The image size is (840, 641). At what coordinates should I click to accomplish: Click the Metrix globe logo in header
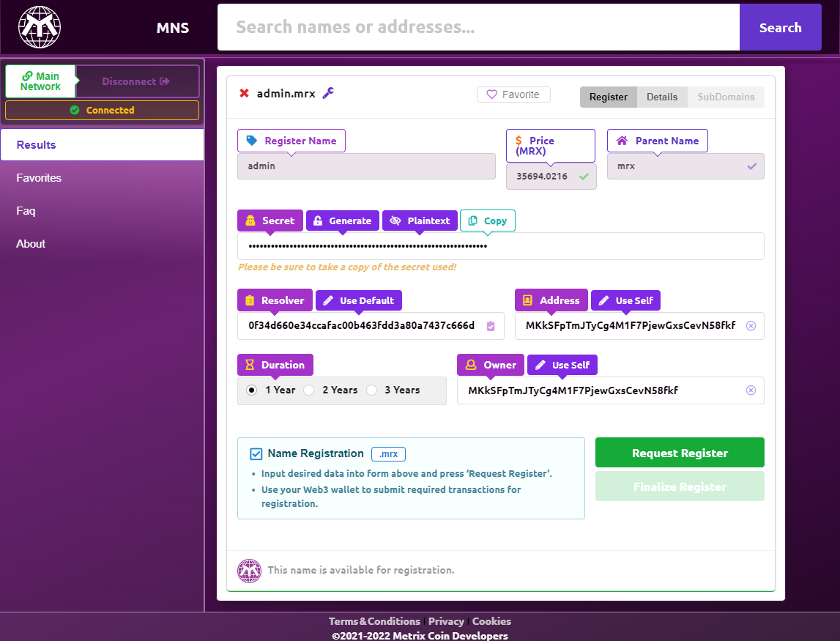pyautogui.click(x=40, y=27)
